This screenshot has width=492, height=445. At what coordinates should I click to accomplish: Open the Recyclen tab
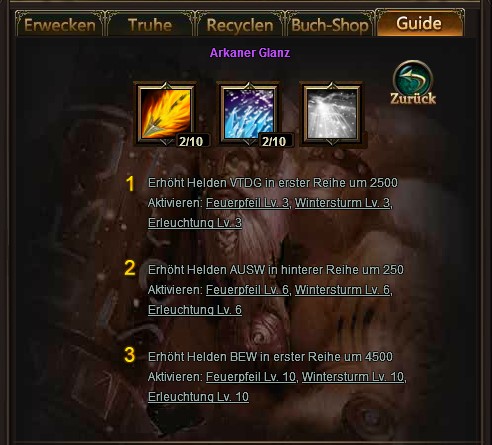(240, 25)
